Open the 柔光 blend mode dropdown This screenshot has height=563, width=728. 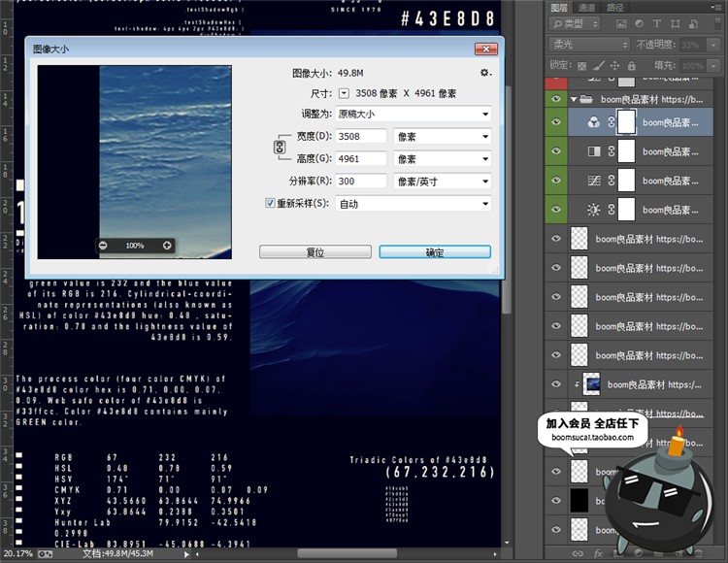(x=589, y=45)
